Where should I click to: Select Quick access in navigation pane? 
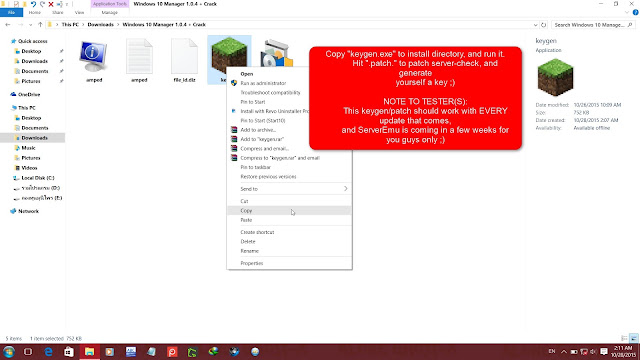click(33, 41)
